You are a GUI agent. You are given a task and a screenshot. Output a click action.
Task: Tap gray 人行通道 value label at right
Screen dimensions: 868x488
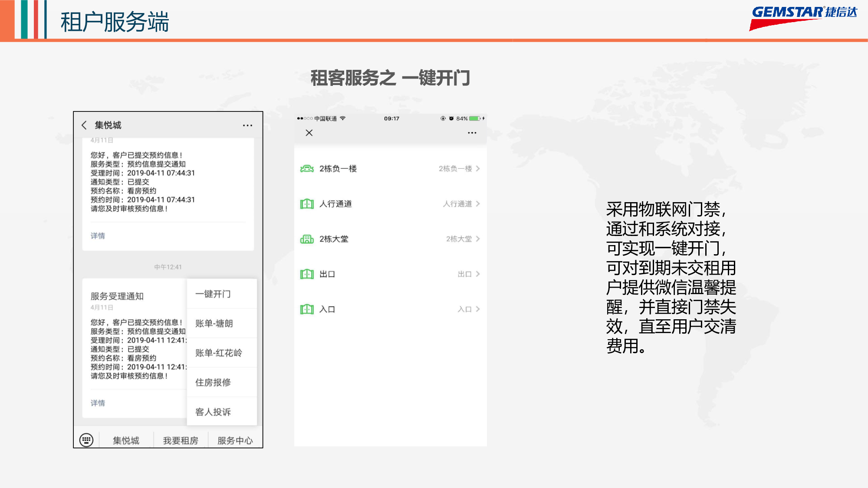point(457,204)
